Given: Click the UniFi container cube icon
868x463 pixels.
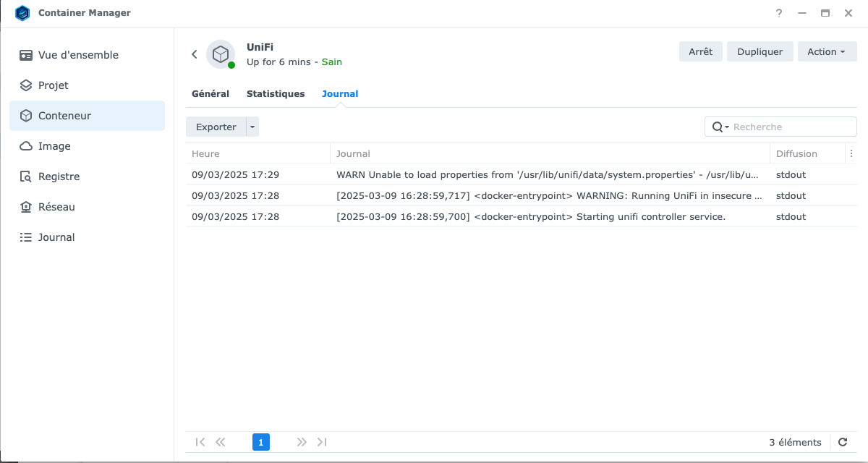Looking at the screenshot, I should (x=221, y=54).
